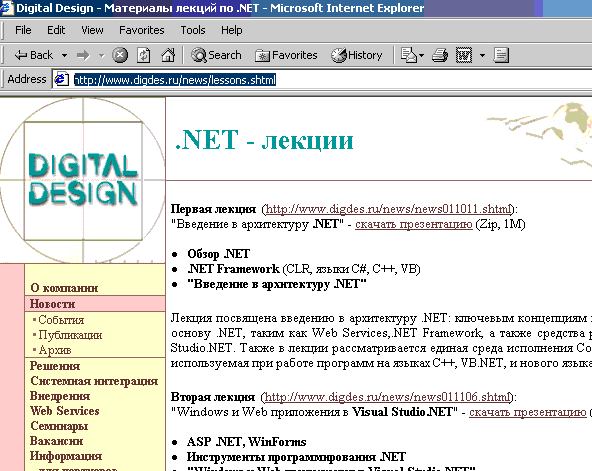This screenshot has width=592, height=471.
Task: Open the View menu
Action: pos(92,30)
